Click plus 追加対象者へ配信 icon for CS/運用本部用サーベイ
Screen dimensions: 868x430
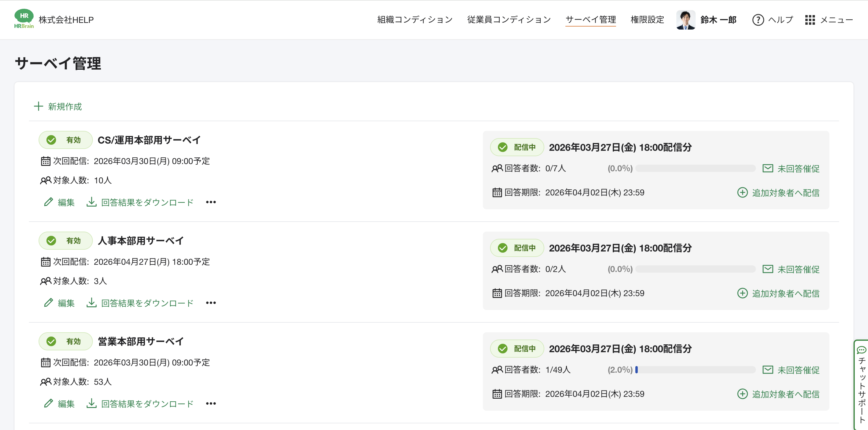(742, 193)
